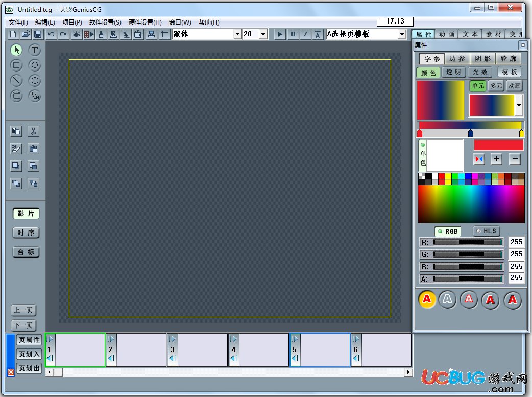Viewport: 532px width, 397px height.
Task: Select the arrow pointer tool
Action: [16, 50]
